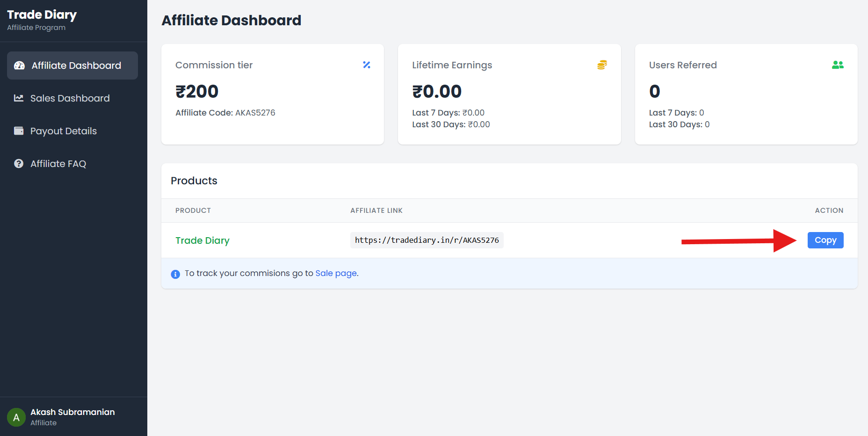Click the Lifetime Earnings card title

[x=452, y=65]
